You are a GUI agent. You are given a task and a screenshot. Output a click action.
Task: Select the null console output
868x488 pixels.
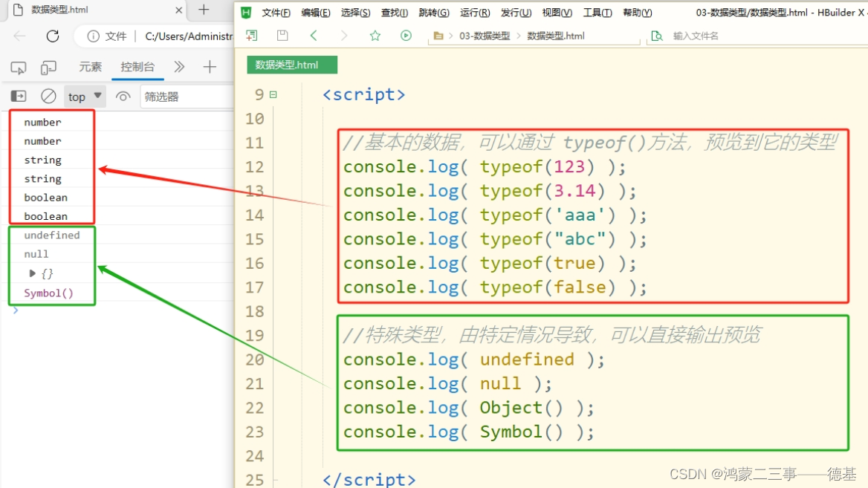36,254
